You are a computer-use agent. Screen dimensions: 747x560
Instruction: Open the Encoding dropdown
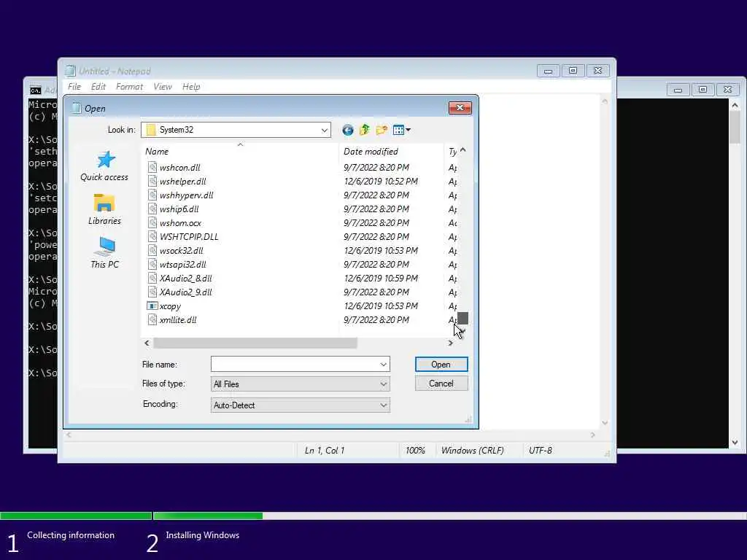point(300,405)
